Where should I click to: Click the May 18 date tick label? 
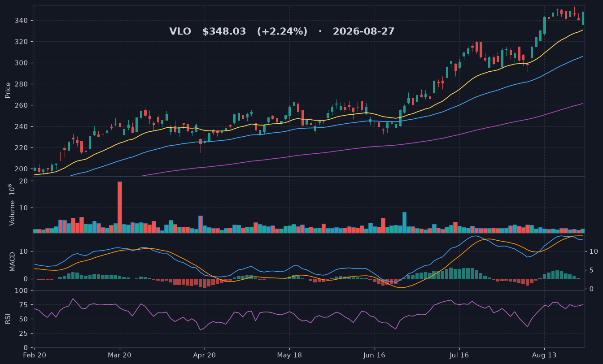289,355
